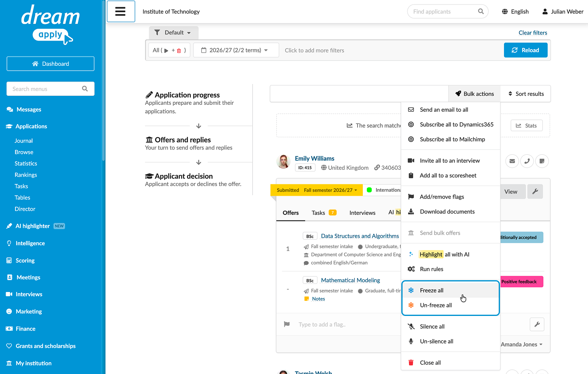
Task: Click the dream apply logo
Action: (51, 24)
